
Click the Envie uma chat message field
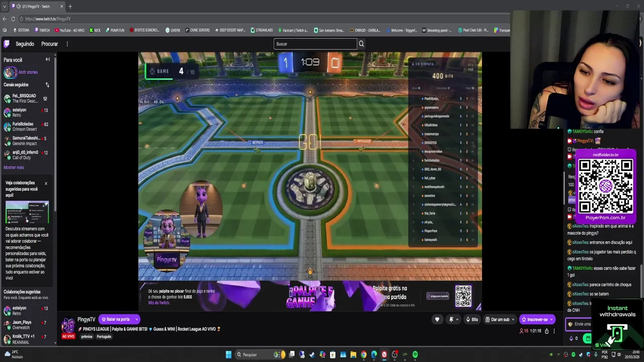click(x=579, y=324)
